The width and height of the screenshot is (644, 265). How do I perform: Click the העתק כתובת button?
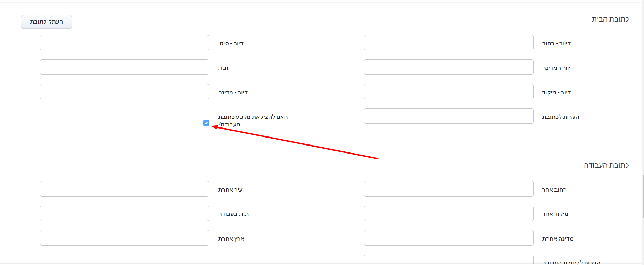[x=46, y=22]
